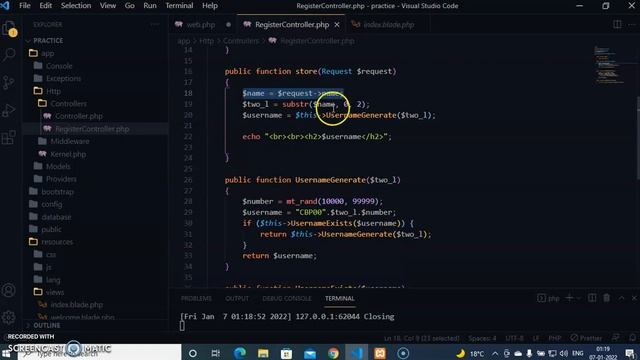Viewport: 640px width, 360px height.
Task: Open the Extensions view
Action: click(x=9, y=138)
